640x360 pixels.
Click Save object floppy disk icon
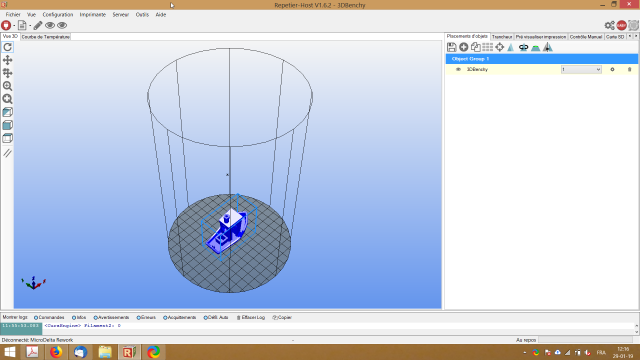pos(451,47)
